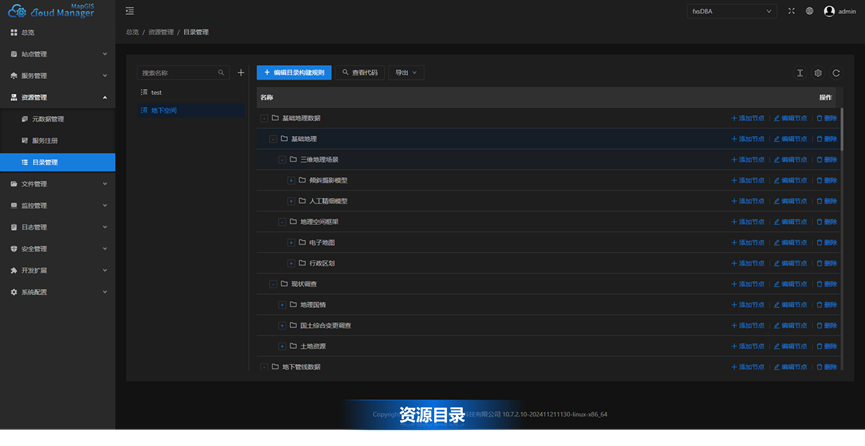Delete the 基础地理数据 node via trash link

point(827,118)
